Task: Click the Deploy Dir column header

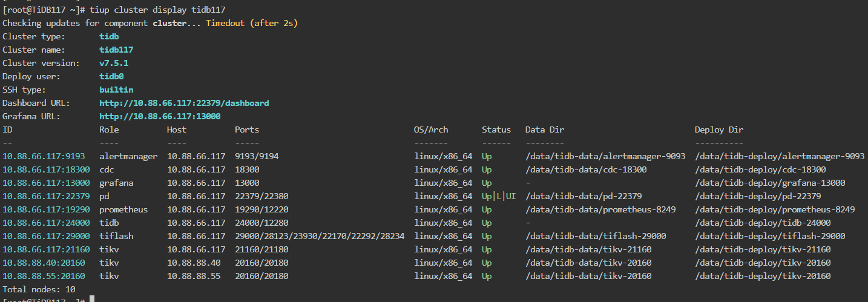Action: click(719, 130)
